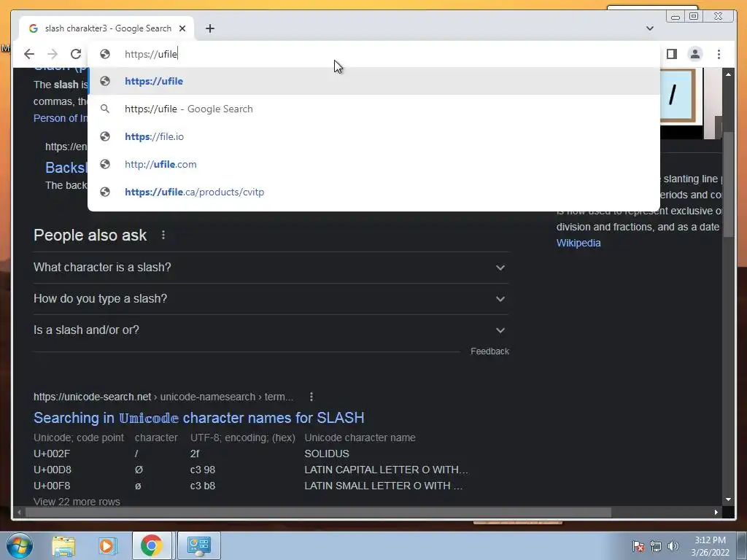Image resolution: width=747 pixels, height=560 pixels.
Task: Click the vertical scrollbar up arrow
Action: click(x=728, y=74)
